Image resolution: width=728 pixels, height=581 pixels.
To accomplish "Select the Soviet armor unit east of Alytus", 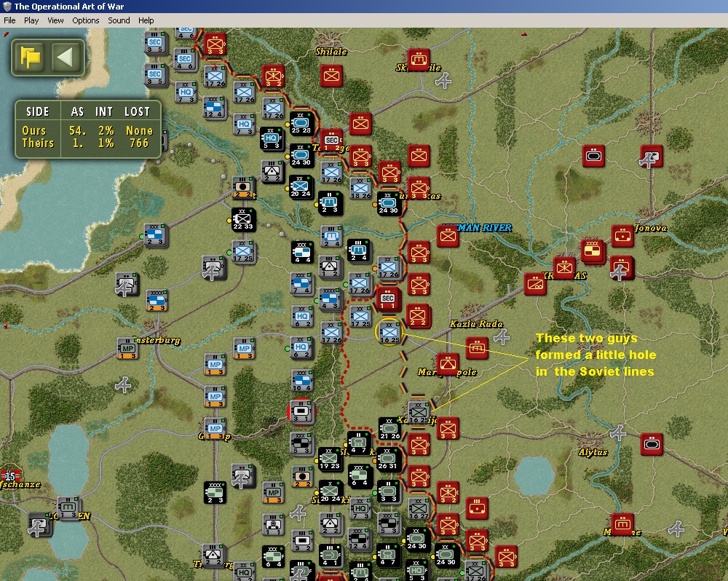I will click(x=652, y=444).
